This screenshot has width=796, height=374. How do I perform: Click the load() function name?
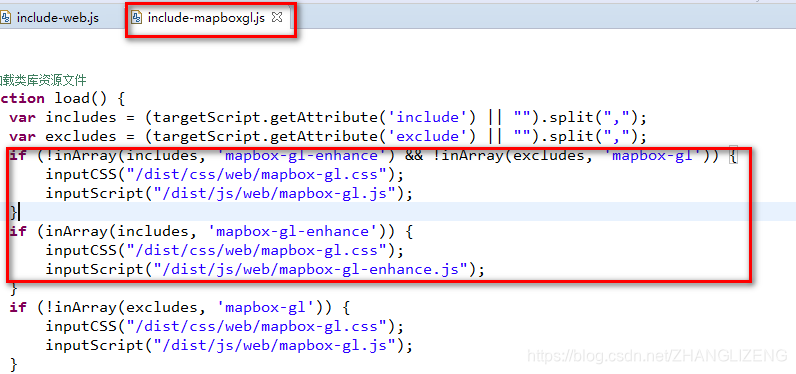pyautogui.click(x=81, y=98)
